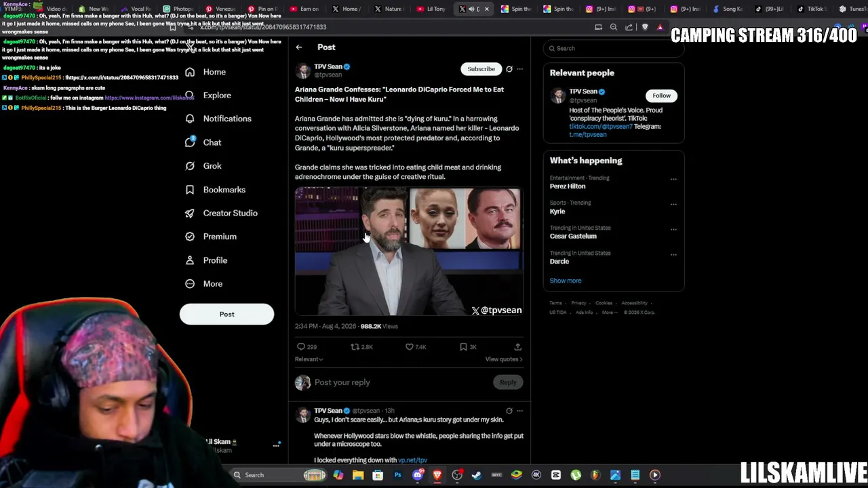Click the Grok explain icon on main post
The width and height of the screenshot is (868, 488).
[509, 69]
